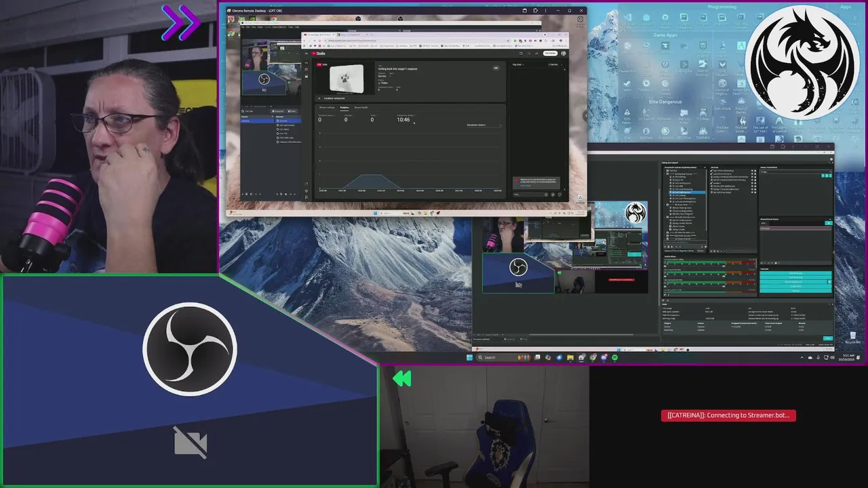Show hidden system tray icons

(802, 357)
